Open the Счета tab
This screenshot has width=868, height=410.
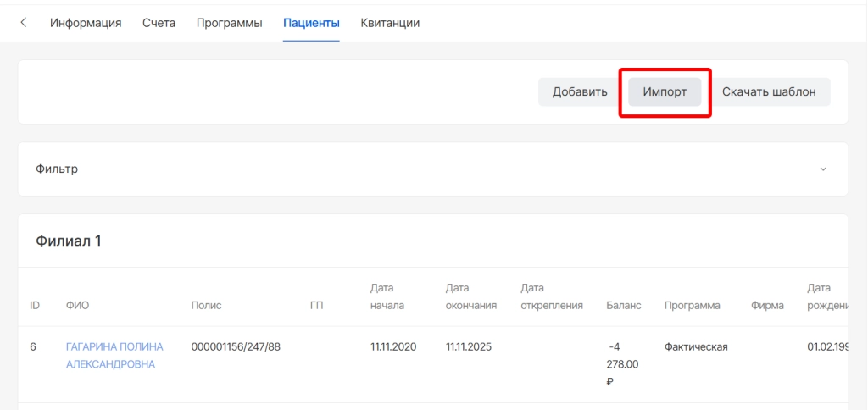coord(159,23)
